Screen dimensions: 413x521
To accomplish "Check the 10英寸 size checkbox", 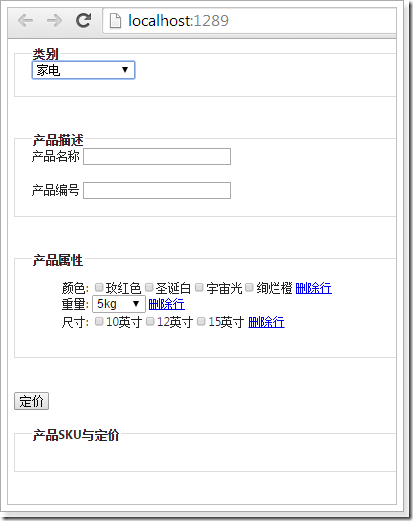I will click(99, 321).
